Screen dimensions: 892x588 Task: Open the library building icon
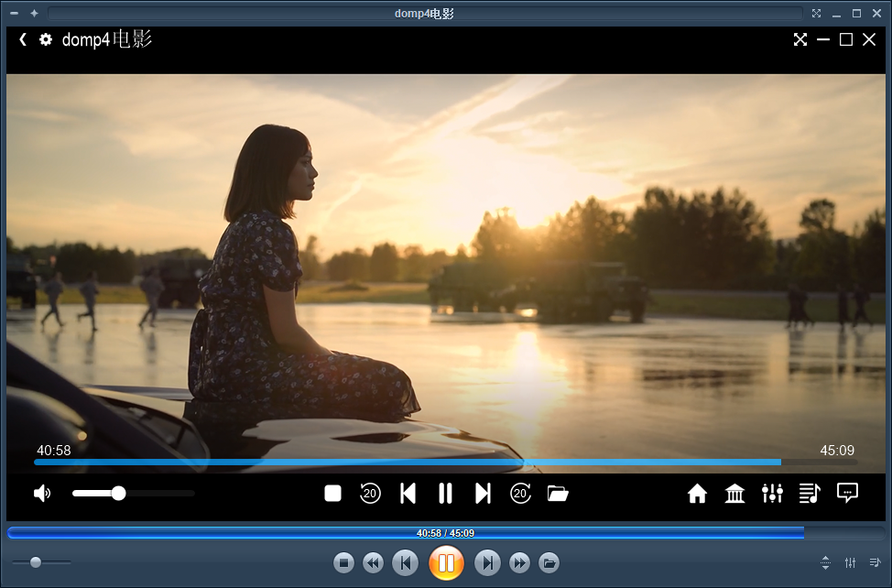(x=734, y=494)
